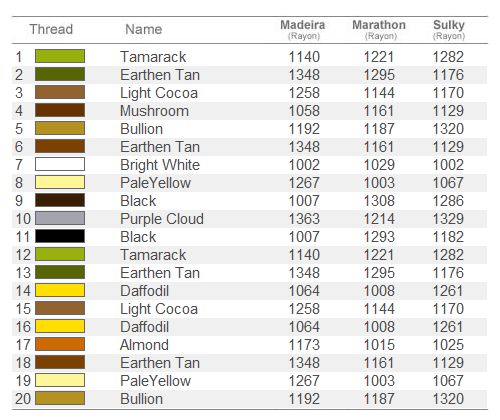Click Sulky code 1025 in the Almond row
500x420 pixels.
pyautogui.click(x=448, y=345)
